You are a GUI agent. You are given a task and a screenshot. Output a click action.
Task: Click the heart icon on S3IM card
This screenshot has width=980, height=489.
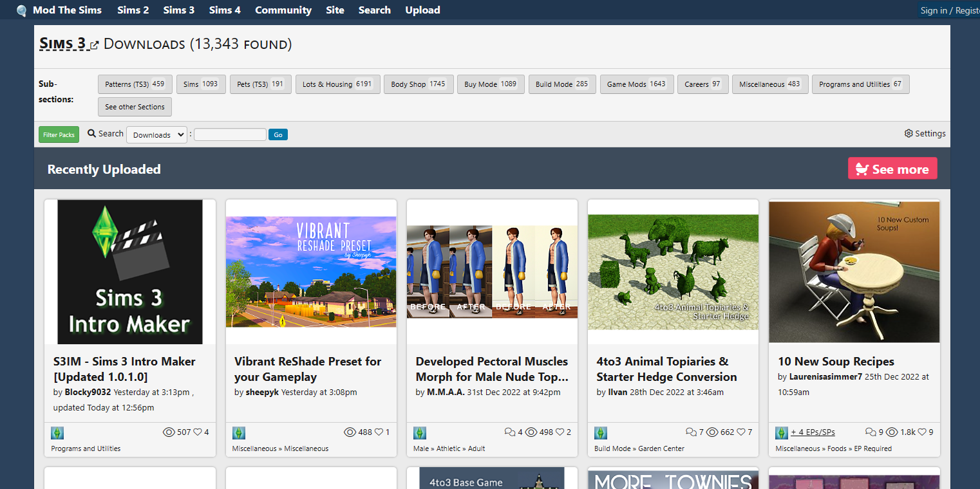coord(198,432)
